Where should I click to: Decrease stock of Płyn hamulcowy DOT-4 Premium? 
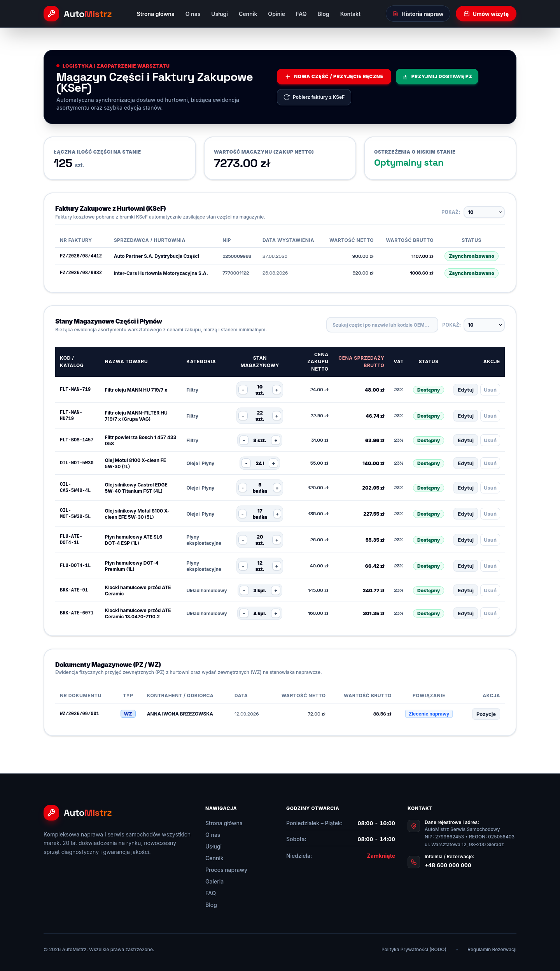click(x=243, y=566)
